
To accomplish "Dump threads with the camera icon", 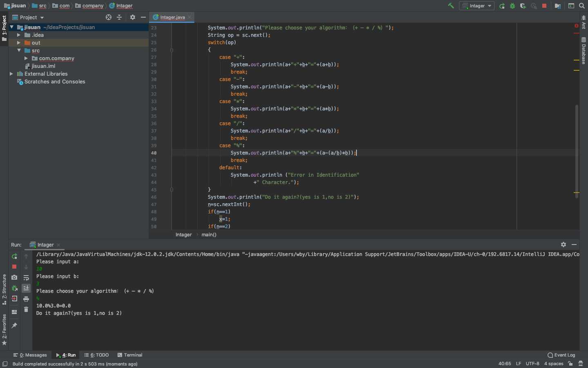I will click(14, 277).
